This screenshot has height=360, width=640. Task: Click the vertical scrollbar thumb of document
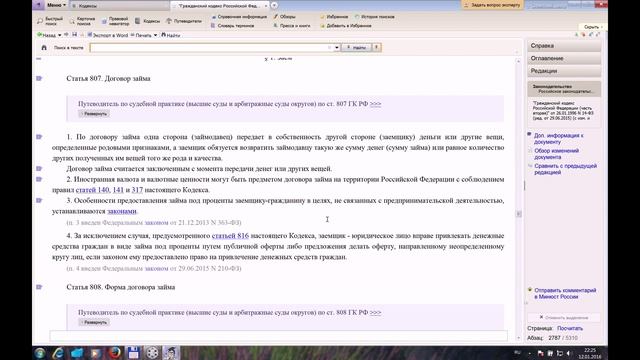(x=519, y=214)
